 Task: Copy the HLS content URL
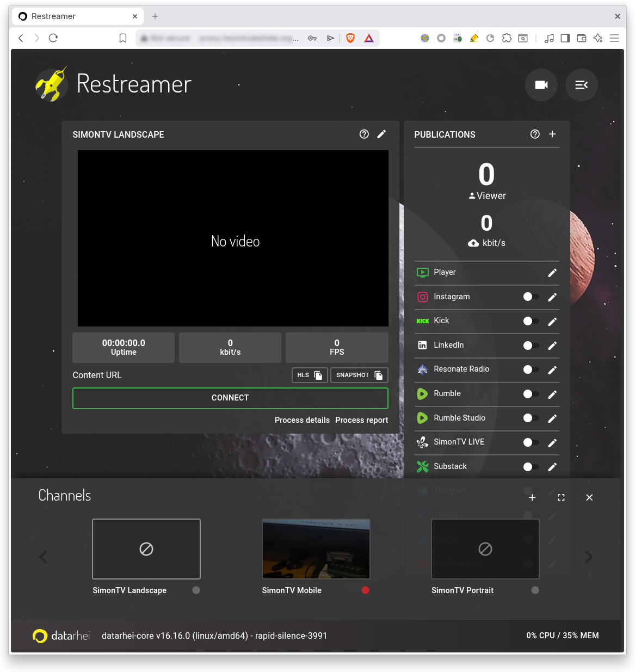pyautogui.click(x=310, y=375)
